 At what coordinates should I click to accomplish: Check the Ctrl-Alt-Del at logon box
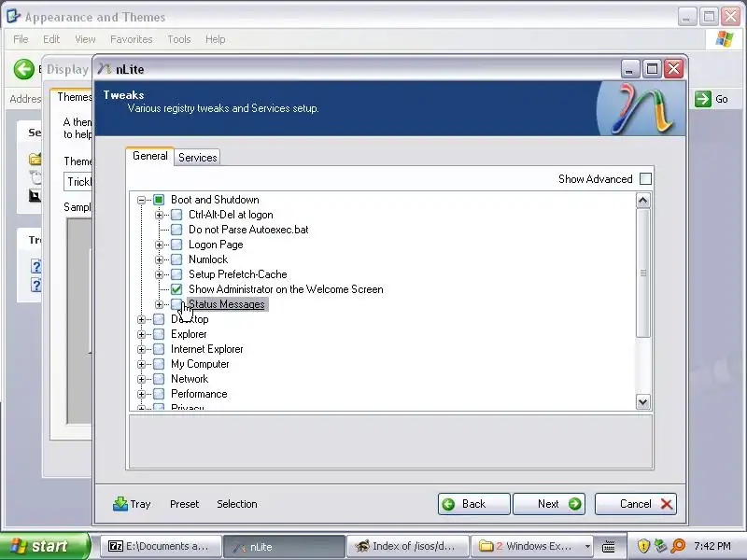pyautogui.click(x=176, y=215)
